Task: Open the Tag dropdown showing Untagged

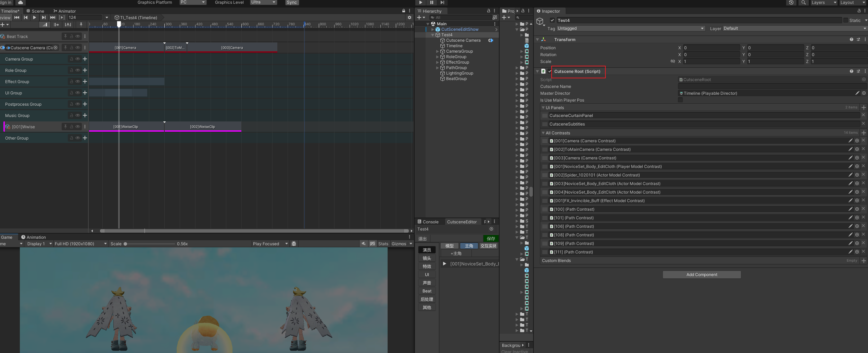Action: click(x=630, y=28)
